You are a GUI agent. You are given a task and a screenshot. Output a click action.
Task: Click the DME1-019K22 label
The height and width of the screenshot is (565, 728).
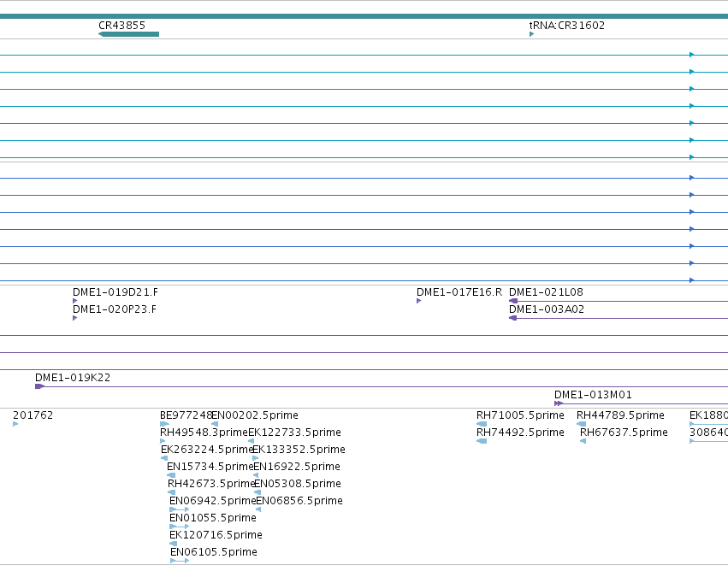coord(73,377)
